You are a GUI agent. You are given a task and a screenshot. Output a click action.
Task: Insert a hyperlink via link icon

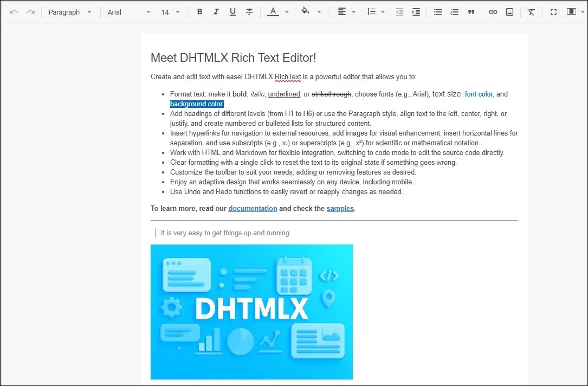(x=493, y=12)
